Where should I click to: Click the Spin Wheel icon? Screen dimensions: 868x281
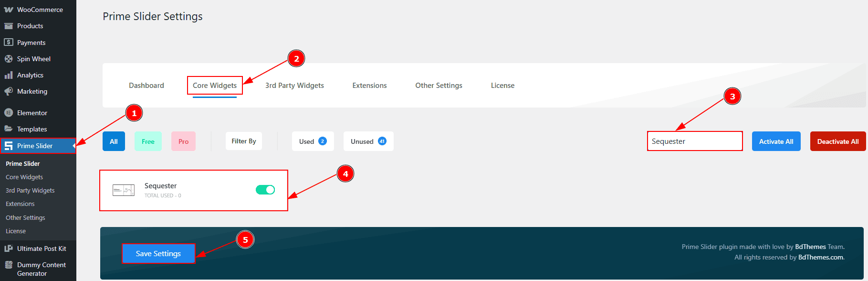click(x=9, y=59)
